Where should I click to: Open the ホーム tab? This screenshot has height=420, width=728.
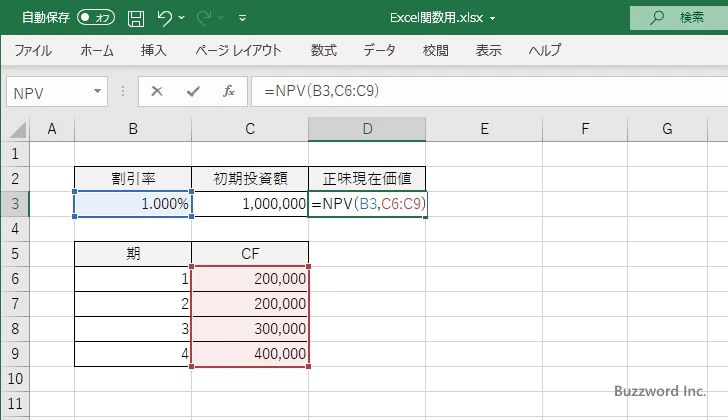[x=97, y=50]
